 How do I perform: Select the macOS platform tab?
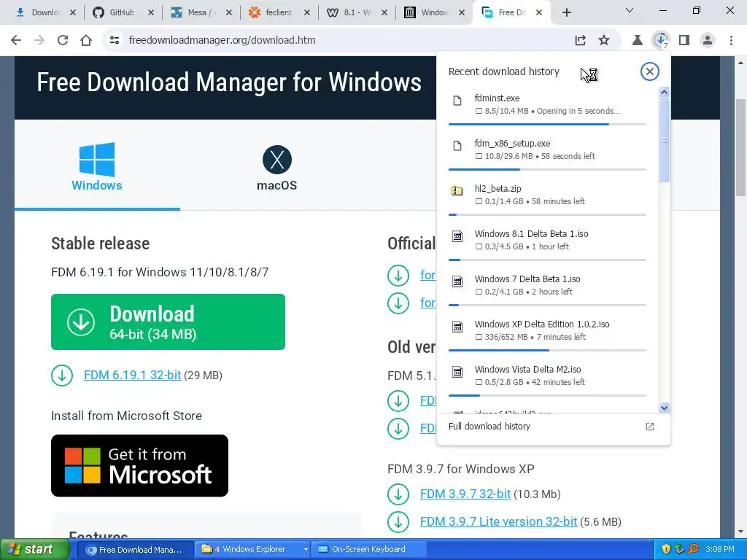[x=276, y=168]
